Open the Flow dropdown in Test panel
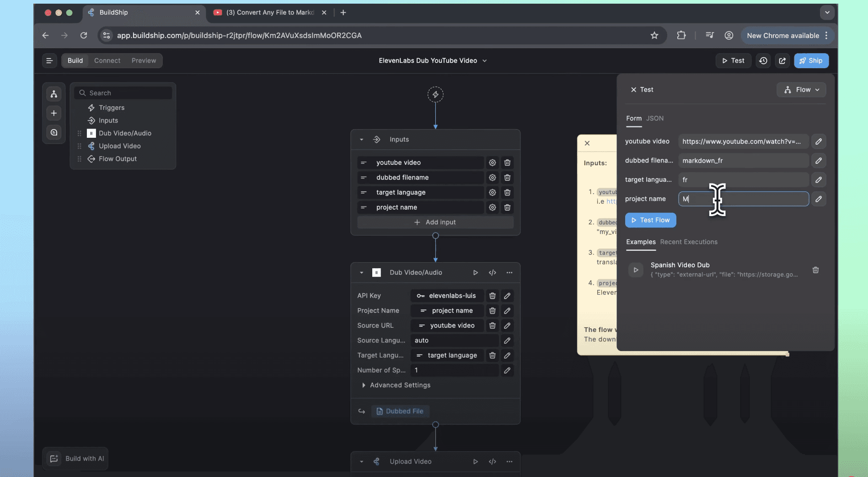 801,90
